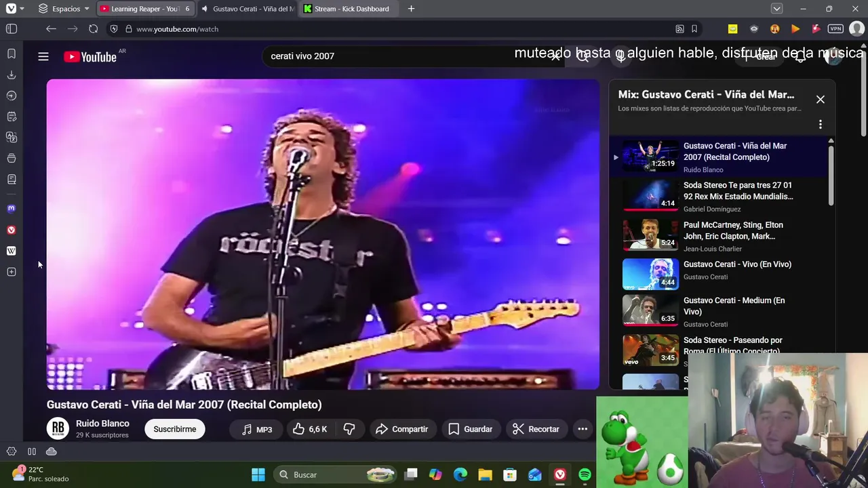
Task: Click the Compartir share button
Action: [402, 429]
